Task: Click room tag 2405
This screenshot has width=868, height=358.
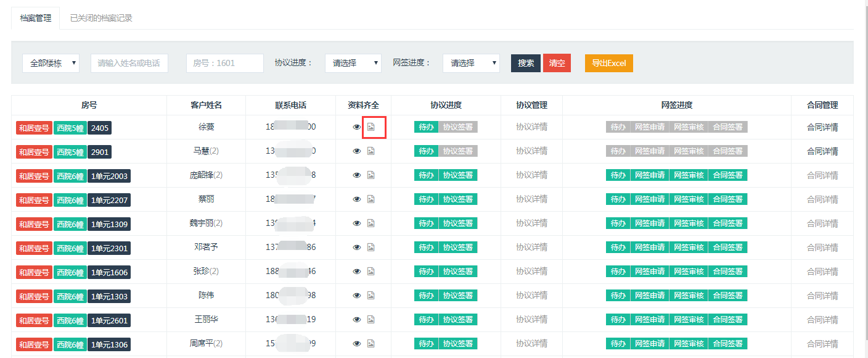Action: click(x=99, y=128)
